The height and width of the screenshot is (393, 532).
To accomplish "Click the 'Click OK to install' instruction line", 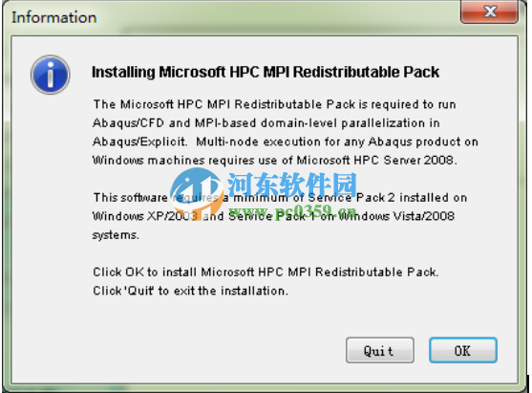I will tap(266, 273).
